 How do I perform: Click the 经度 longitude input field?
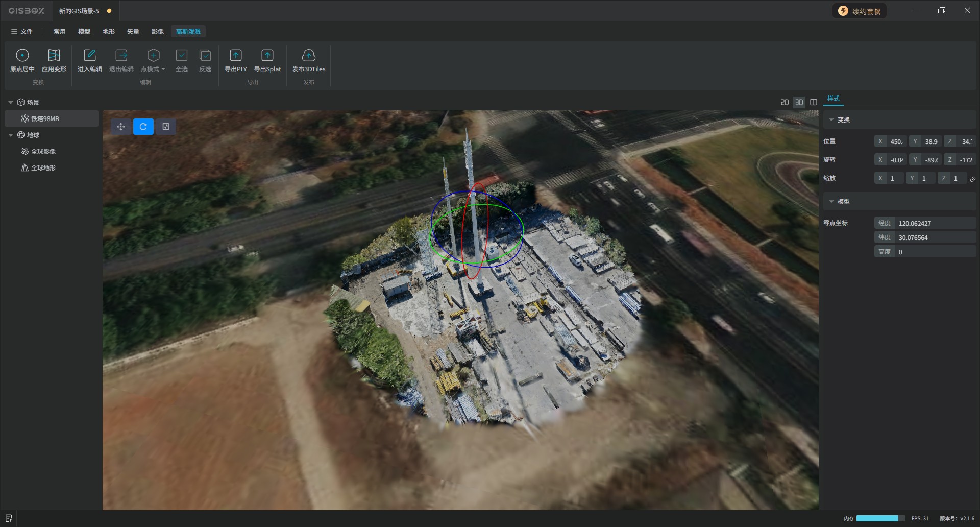point(934,224)
